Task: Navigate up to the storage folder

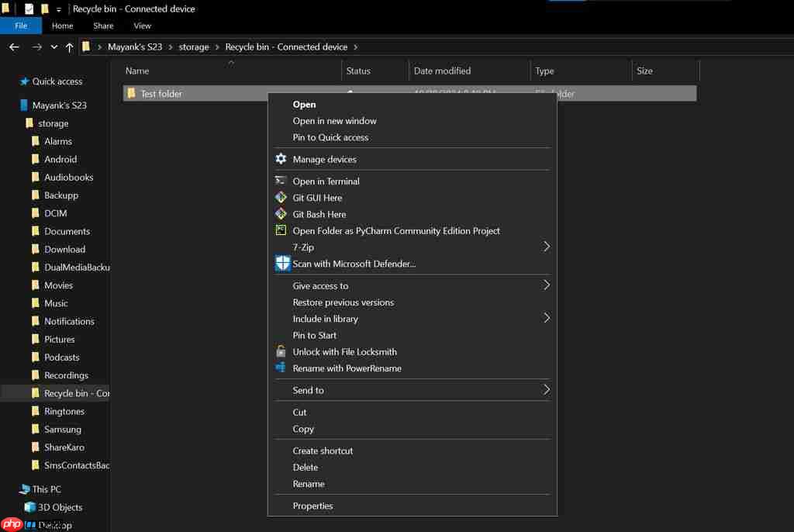Action: (x=193, y=47)
